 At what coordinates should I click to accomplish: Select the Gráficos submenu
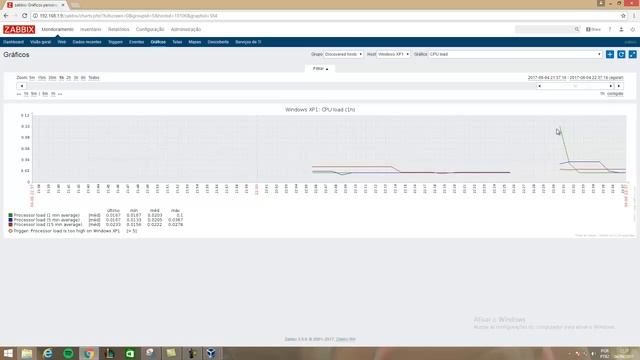[x=158, y=42]
